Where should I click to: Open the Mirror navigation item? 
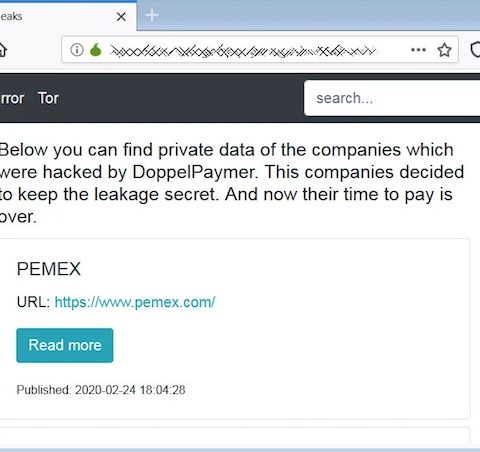12,98
